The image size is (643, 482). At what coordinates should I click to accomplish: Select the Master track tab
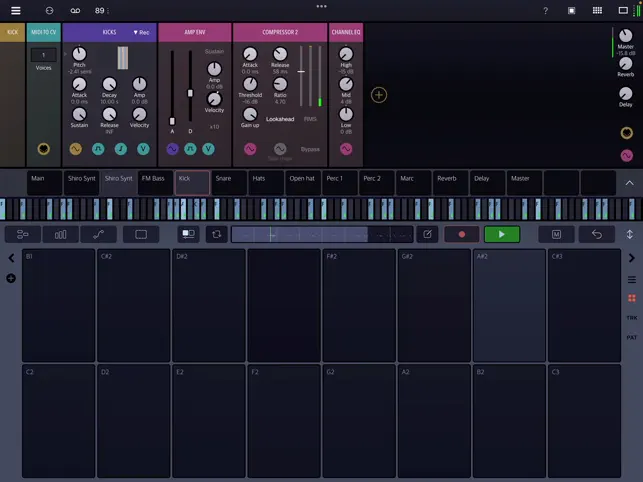pyautogui.click(x=524, y=183)
